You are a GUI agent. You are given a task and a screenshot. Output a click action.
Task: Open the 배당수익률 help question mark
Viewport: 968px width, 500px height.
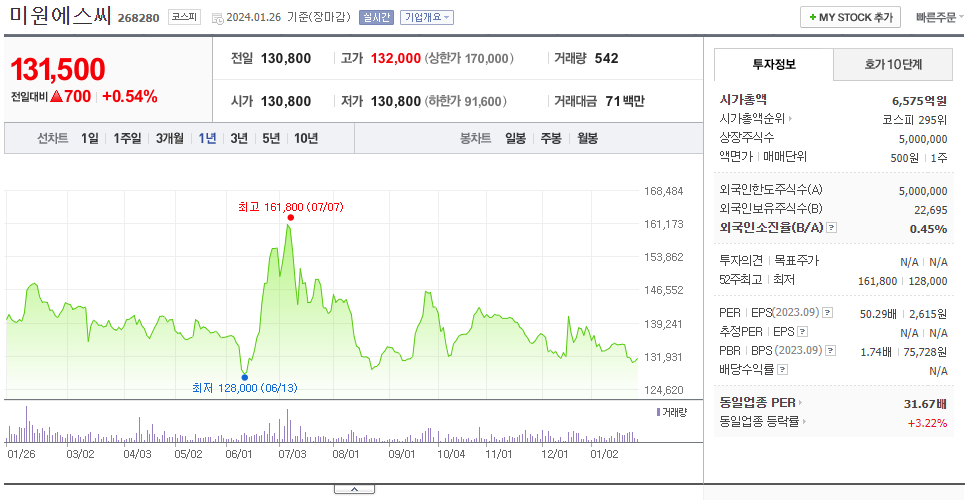click(x=782, y=370)
